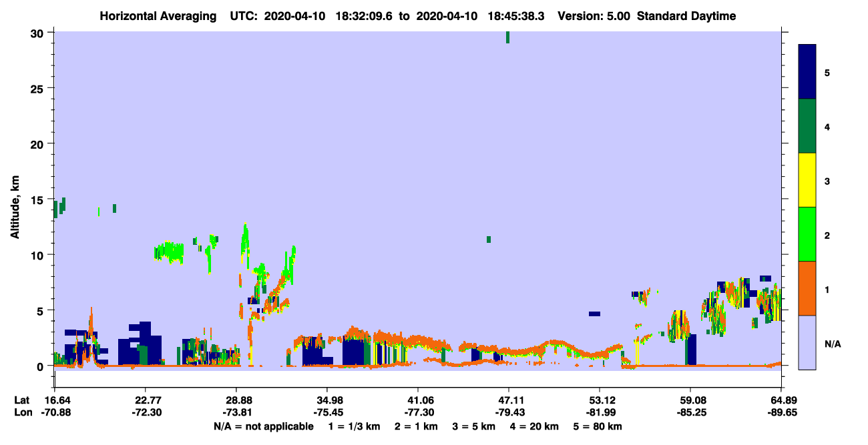Click the 'N/A = not applicable' legend text
Image resolution: width=868 pixels, height=445 pixels.
[264, 426]
